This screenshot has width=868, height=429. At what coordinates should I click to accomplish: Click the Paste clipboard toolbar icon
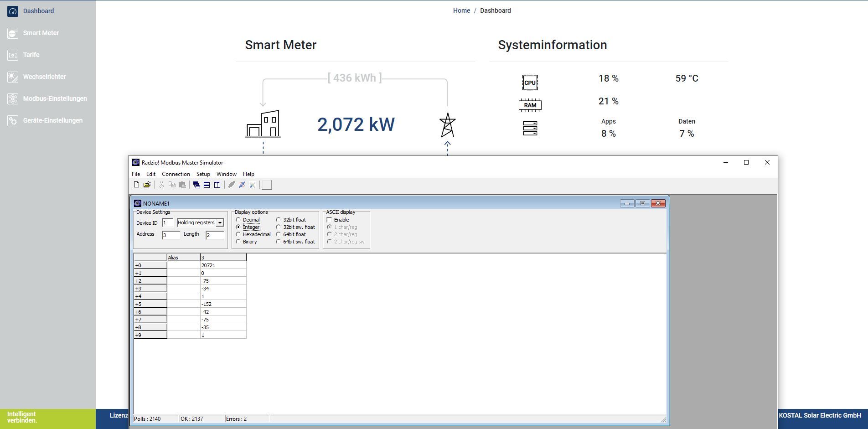(x=182, y=185)
